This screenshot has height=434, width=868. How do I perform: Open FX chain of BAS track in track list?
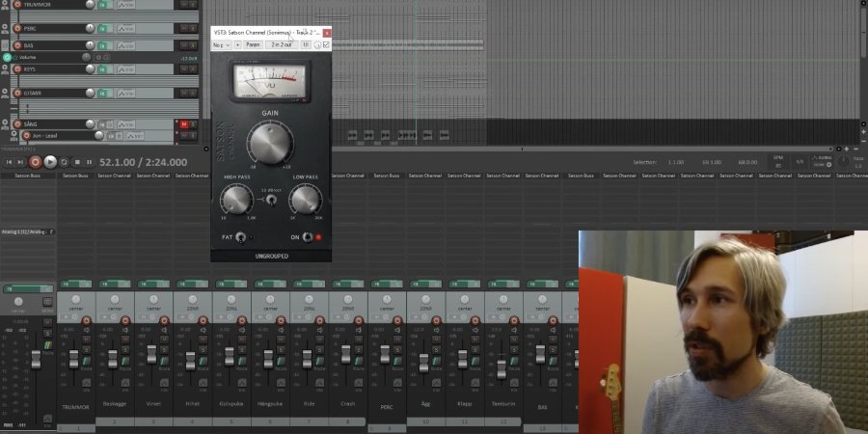[102, 45]
